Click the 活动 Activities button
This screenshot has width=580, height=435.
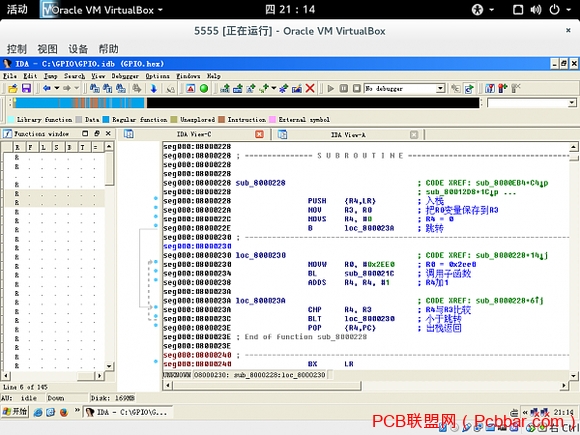click(x=17, y=10)
